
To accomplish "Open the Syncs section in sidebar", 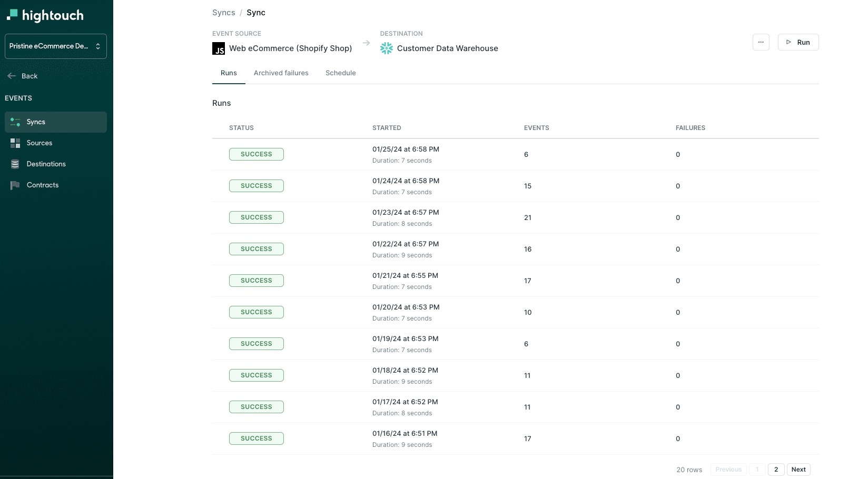I will point(36,122).
